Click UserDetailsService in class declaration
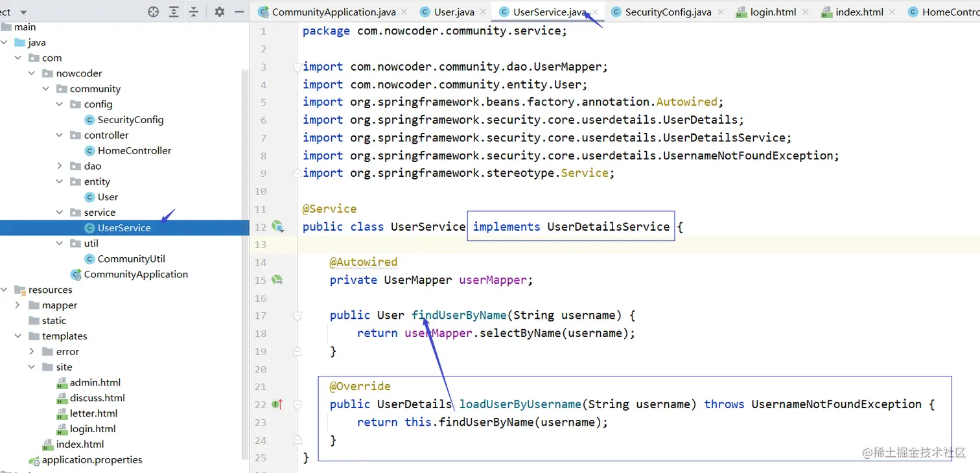The width and height of the screenshot is (980, 473). point(609,227)
